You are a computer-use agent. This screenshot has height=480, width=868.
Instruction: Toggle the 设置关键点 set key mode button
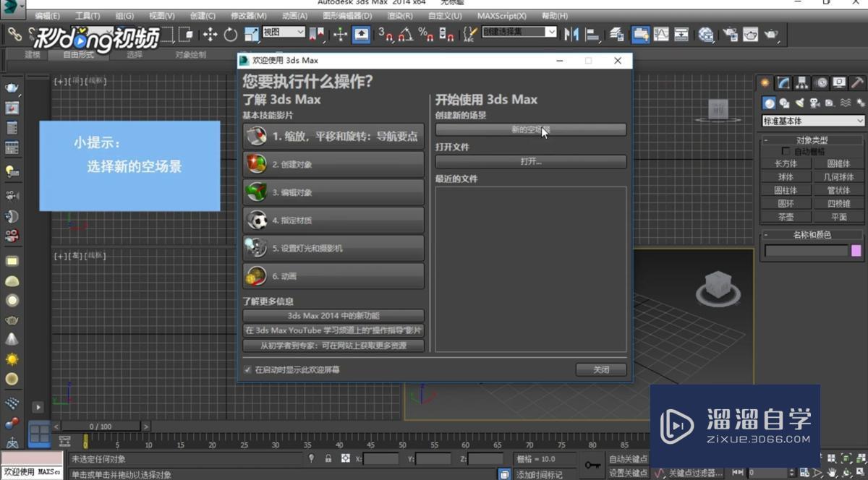628,473
